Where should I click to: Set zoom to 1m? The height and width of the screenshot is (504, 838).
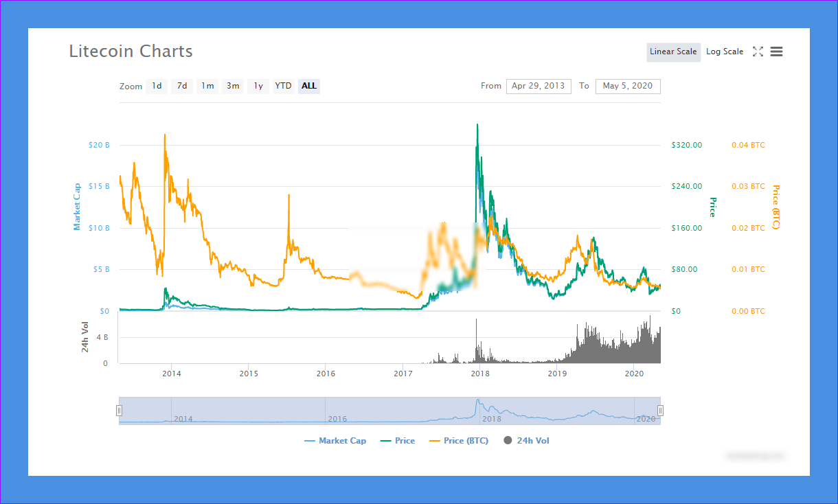click(x=207, y=86)
